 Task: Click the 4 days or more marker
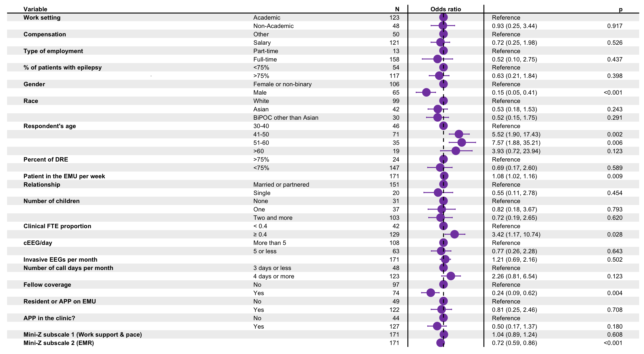pos(451,276)
